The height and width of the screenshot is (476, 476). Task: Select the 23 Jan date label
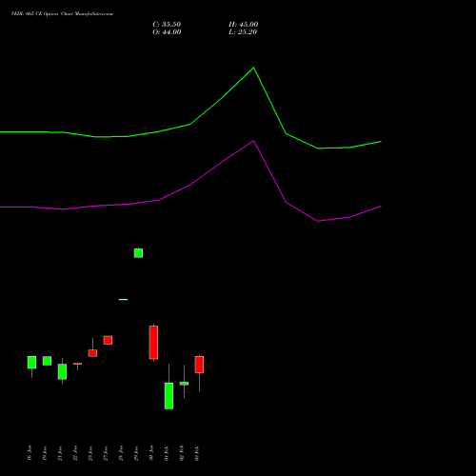click(90, 453)
